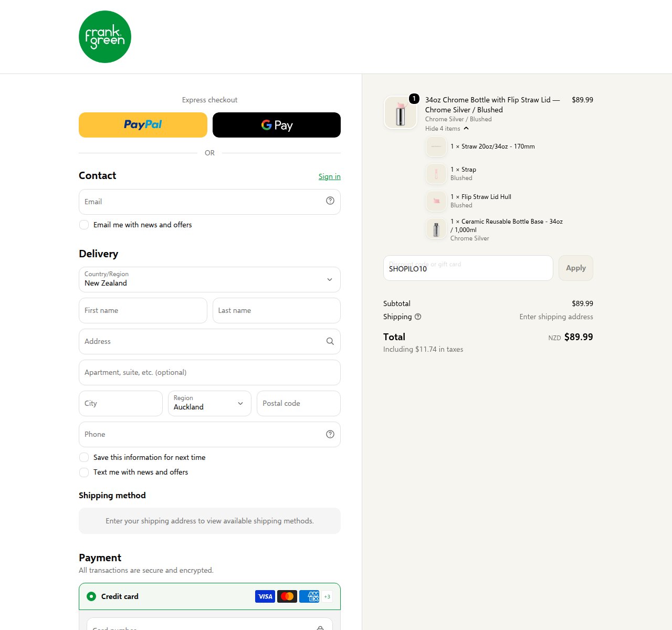This screenshot has height=630, width=672.
Task: Click the frank green logo
Action: click(x=105, y=37)
